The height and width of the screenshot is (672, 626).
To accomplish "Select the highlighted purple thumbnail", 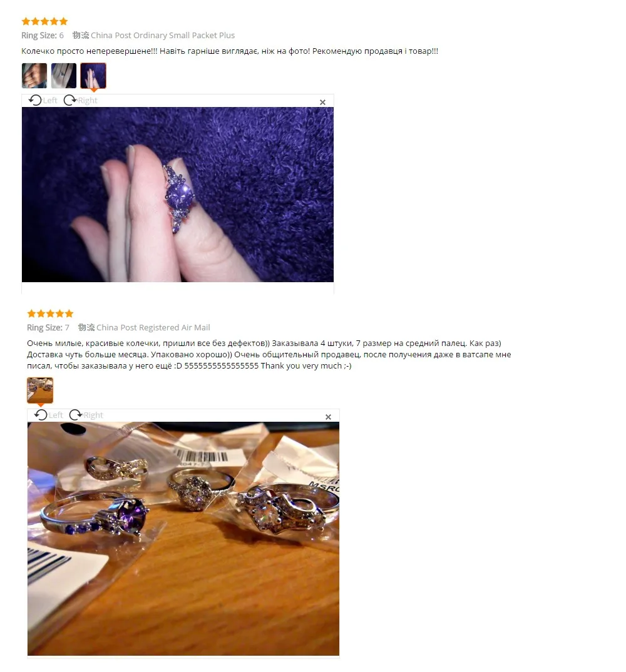I will (93, 76).
